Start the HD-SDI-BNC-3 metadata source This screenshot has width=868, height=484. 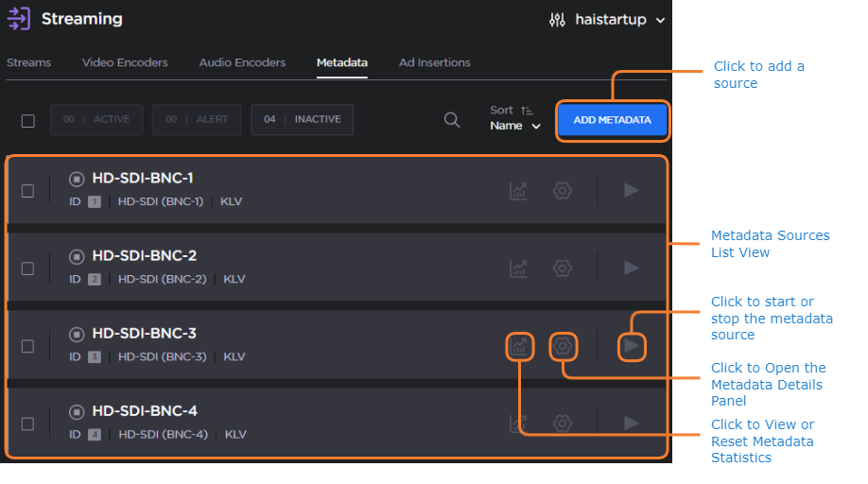pyautogui.click(x=632, y=347)
